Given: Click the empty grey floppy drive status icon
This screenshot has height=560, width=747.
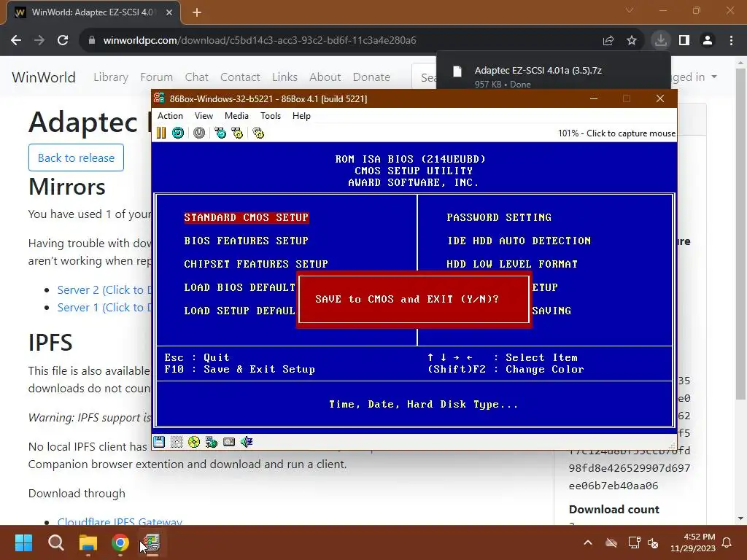Looking at the screenshot, I should click(177, 442).
